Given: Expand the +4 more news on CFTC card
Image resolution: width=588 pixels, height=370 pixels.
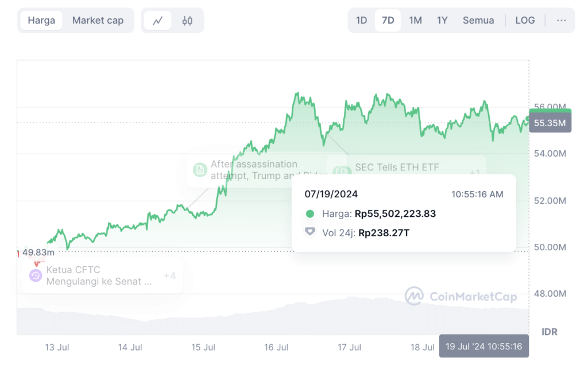Looking at the screenshot, I should 169,276.
